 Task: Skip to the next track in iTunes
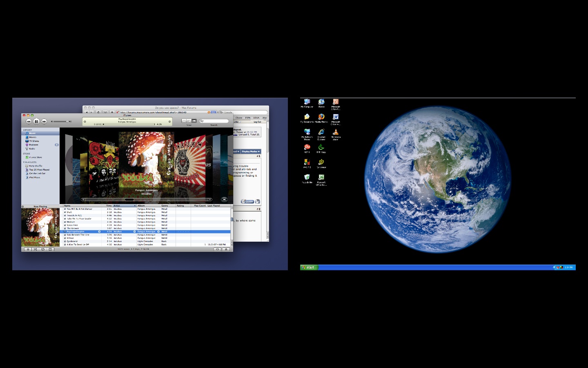click(44, 121)
